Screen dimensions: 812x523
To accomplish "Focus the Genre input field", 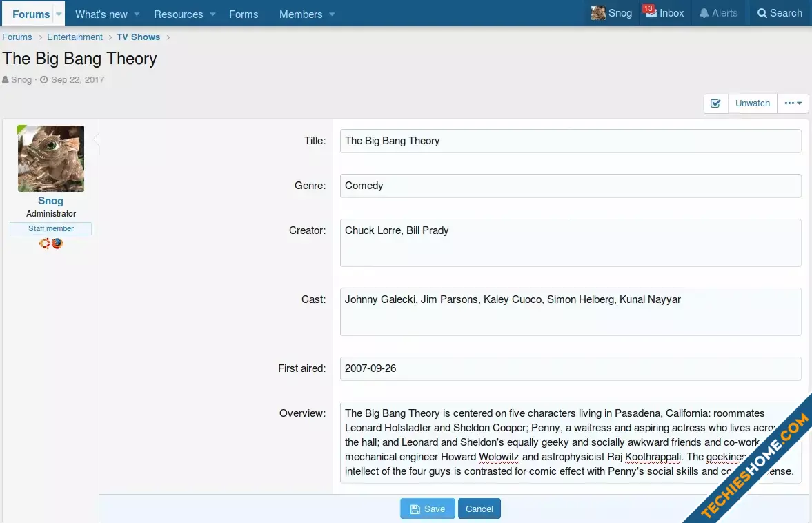I will pyautogui.click(x=571, y=186).
